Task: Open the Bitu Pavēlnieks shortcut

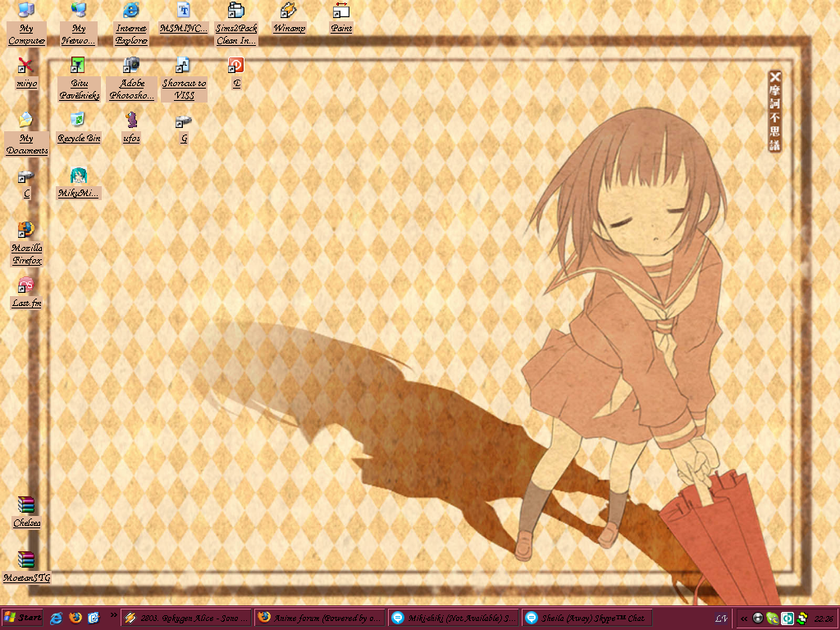Action: pyautogui.click(x=79, y=79)
